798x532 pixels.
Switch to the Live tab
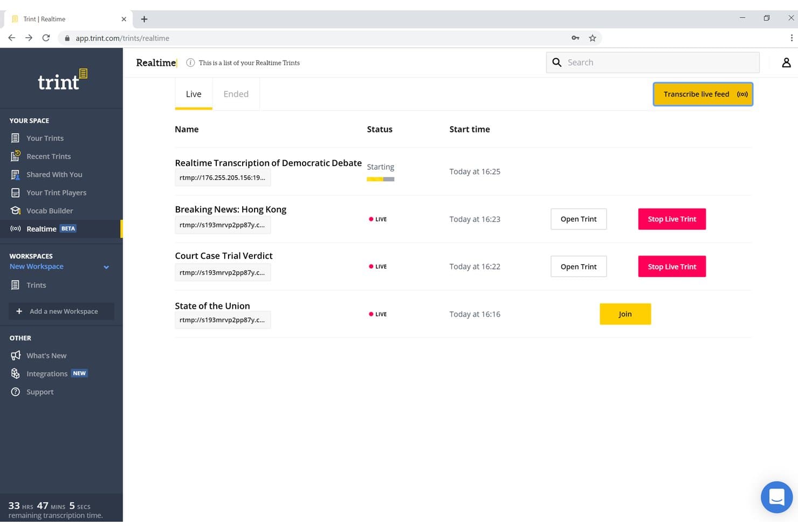tap(194, 94)
